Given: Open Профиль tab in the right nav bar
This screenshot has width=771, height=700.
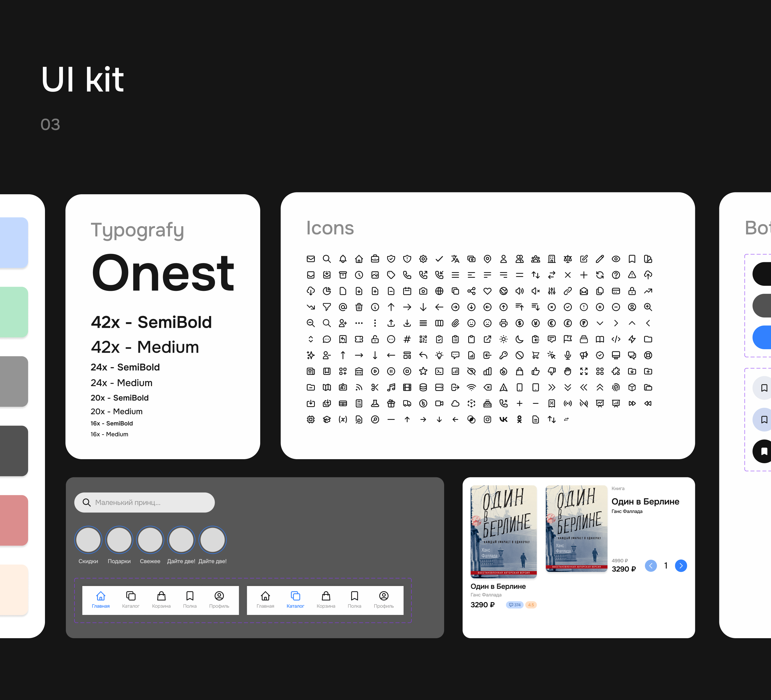Looking at the screenshot, I should [x=384, y=599].
